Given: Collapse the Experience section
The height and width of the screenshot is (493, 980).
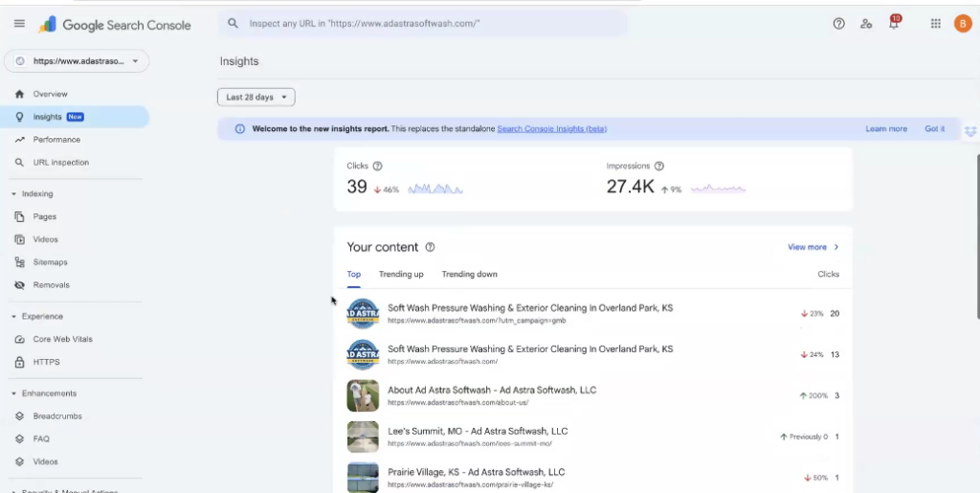Looking at the screenshot, I should [x=14, y=317].
